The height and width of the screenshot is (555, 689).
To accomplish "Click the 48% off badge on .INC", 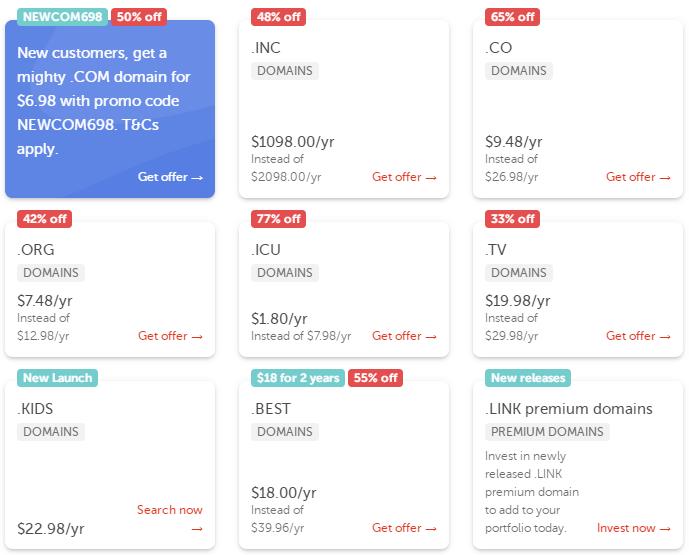I will point(279,16).
